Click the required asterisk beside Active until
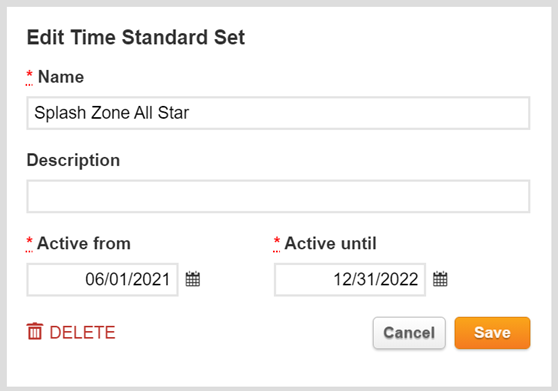Image resolution: width=558 pixels, height=391 pixels. click(x=277, y=242)
